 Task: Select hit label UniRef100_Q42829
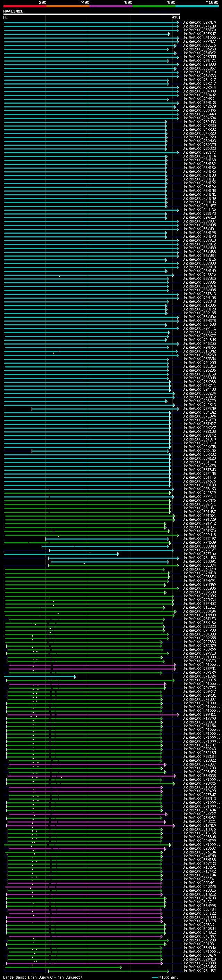point(199,493)
